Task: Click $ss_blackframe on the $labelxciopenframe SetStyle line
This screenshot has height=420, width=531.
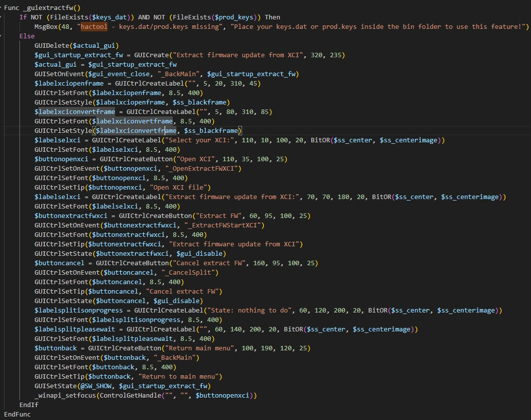Action: pyautogui.click(x=199, y=103)
